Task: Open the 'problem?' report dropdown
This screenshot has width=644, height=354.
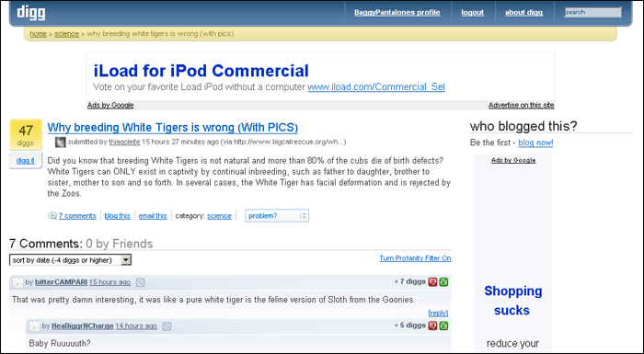Action: point(277,215)
